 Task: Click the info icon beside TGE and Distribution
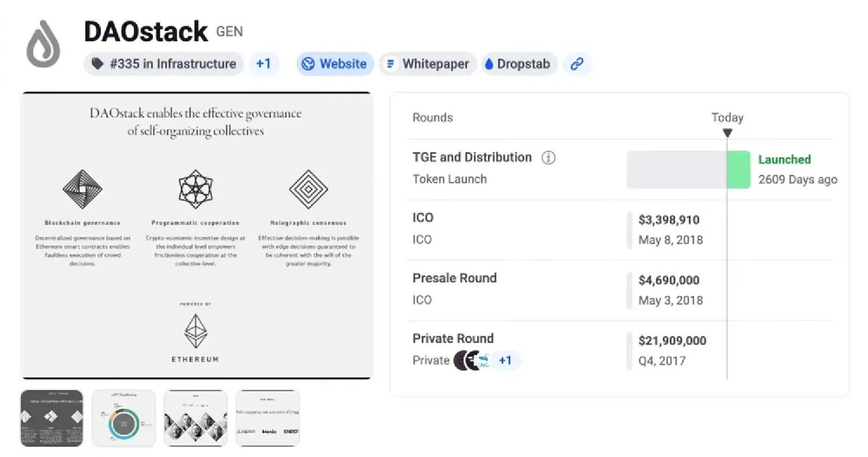pyautogui.click(x=548, y=158)
